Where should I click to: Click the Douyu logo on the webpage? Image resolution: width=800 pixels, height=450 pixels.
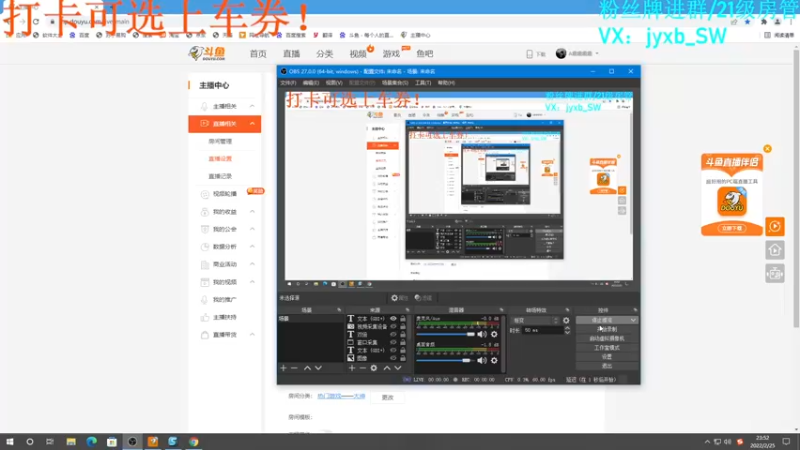207,53
